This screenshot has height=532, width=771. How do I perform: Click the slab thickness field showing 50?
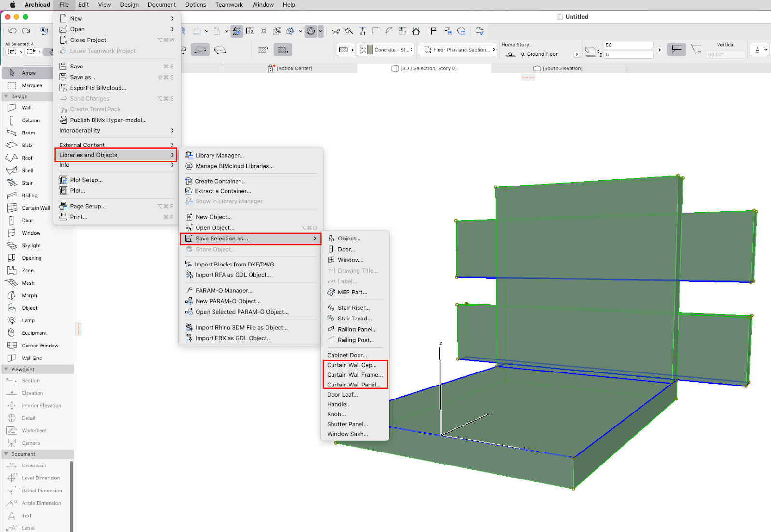tap(629, 45)
